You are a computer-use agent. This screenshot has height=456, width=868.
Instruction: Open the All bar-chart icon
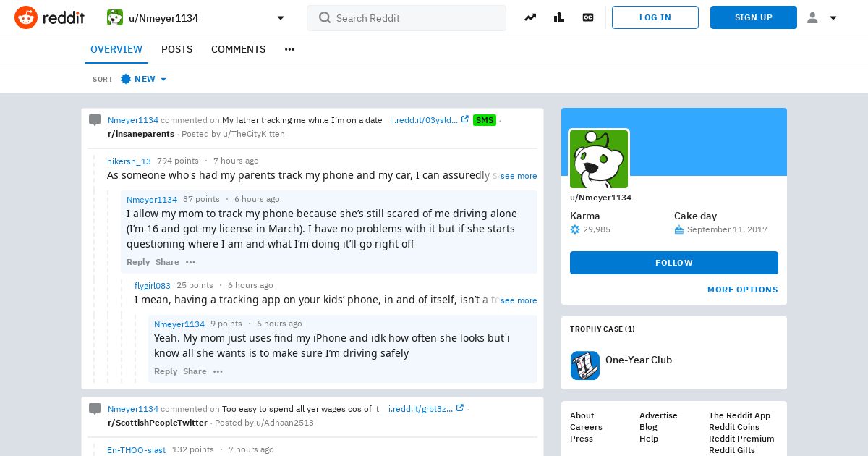tap(559, 17)
